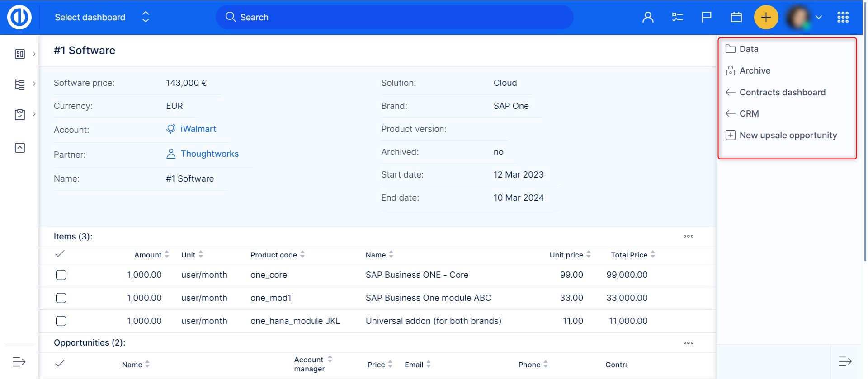Open the Items section three-dot menu
This screenshot has height=379, width=868.
pyautogui.click(x=688, y=236)
